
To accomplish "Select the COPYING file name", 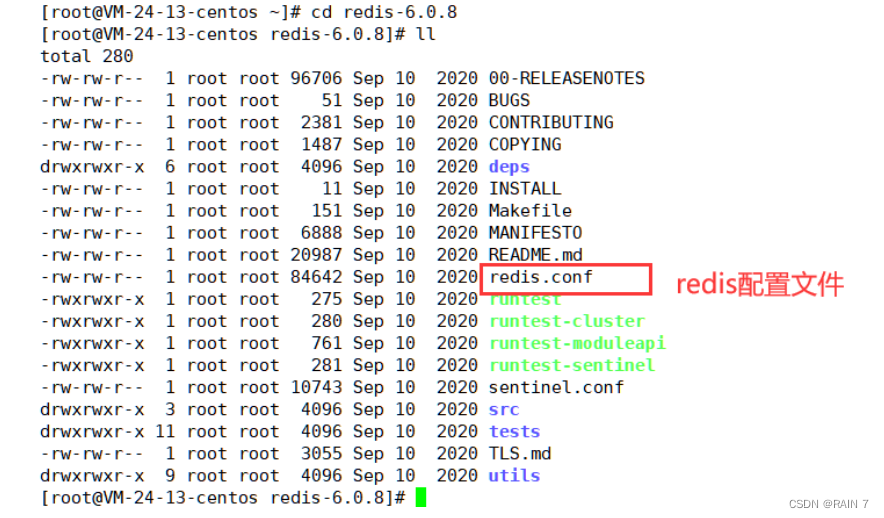I will tap(525, 144).
